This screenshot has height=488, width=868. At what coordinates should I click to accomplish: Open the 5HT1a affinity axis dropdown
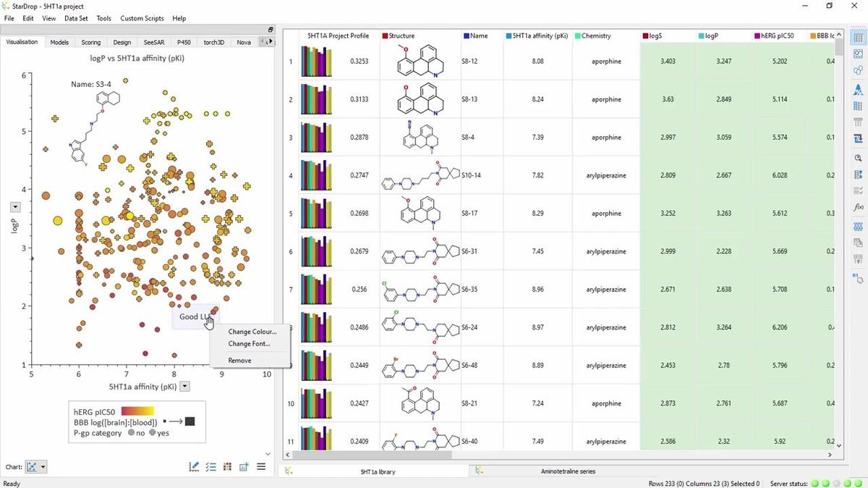[184, 386]
